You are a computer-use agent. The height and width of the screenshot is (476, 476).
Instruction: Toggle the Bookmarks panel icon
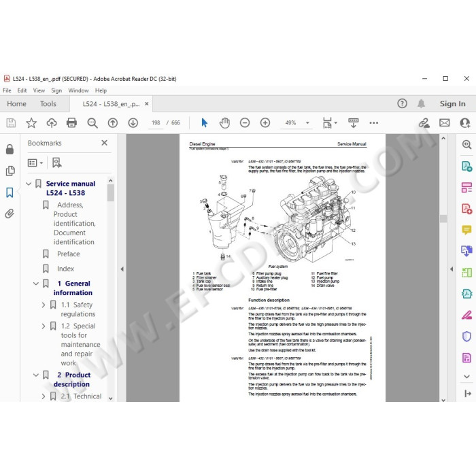[10, 192]
